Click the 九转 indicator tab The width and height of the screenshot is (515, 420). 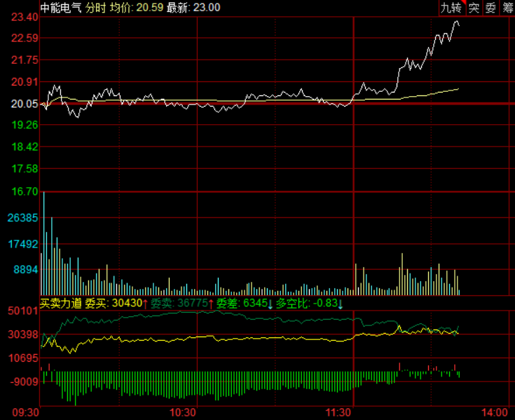click(x=452, y=8)
